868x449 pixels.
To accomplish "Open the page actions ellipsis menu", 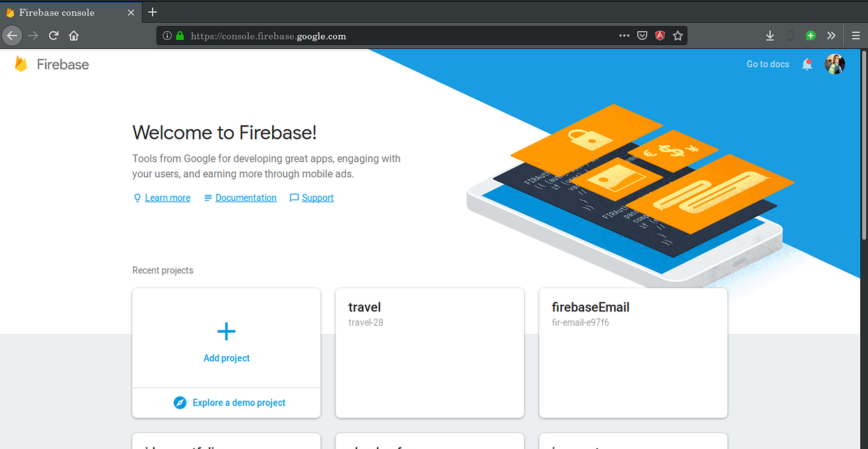I will click(624, 35).
